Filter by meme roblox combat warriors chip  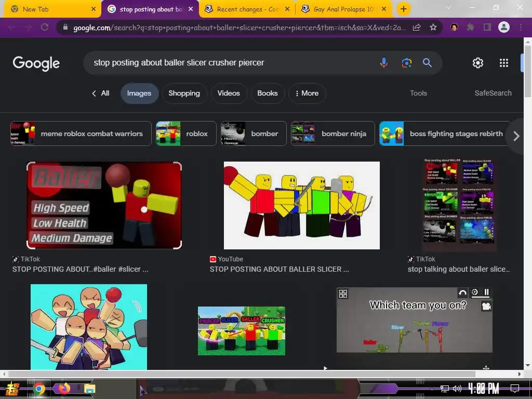tap(81, 134)
